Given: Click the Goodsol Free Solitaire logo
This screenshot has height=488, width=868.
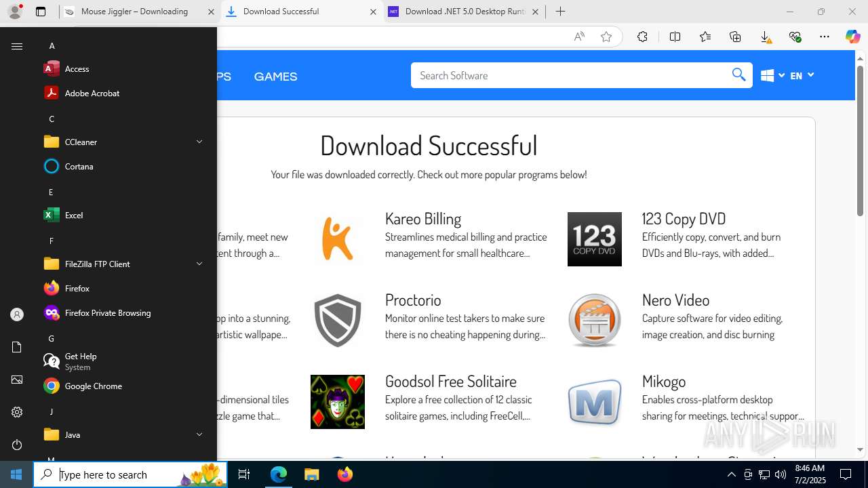Looking at the screenshot, I should pos(338,401).
